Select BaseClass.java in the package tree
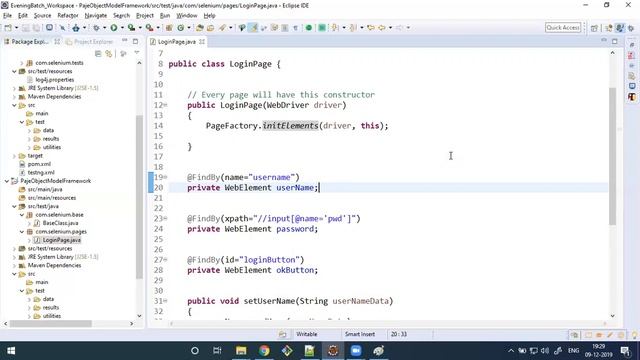Image resolution: width=640 pixels, height=360 pixels. tap(60, 223)
